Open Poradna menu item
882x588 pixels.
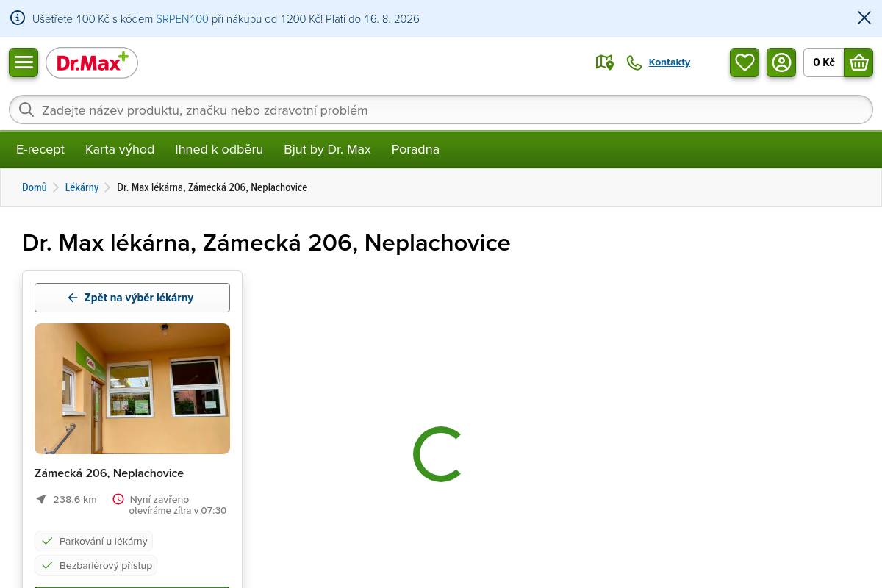click(x=415, y=149)
